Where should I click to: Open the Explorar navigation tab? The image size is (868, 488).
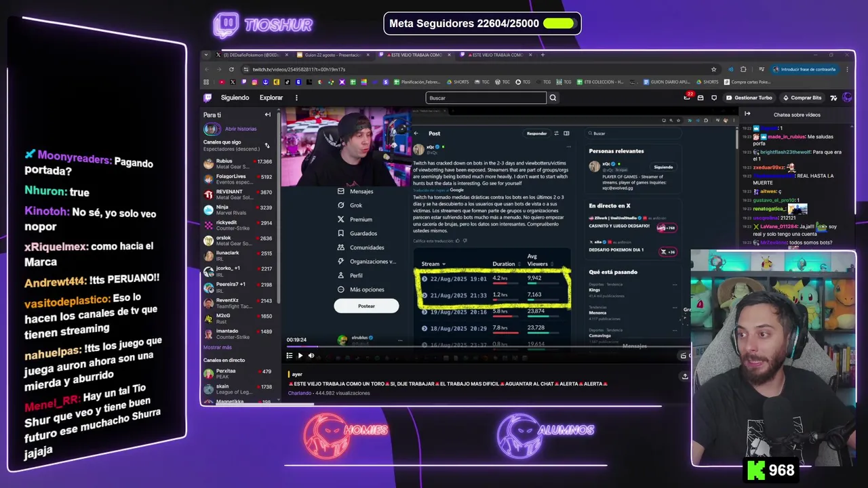[x=271, y=98]
